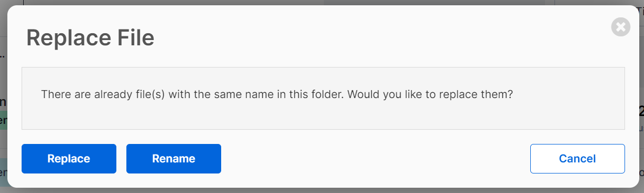Click the circled X at the dialog corner
Screen dimensions: 644x193
click(621, 27)
